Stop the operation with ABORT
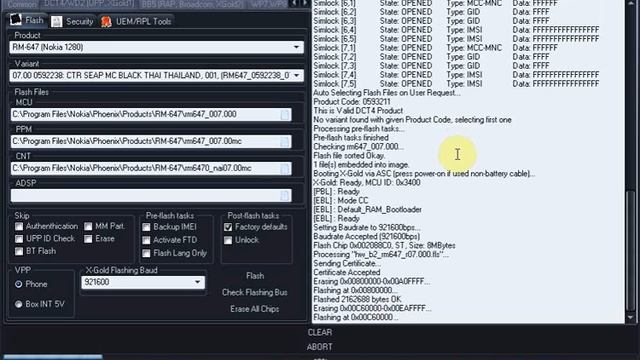The image size is (640, 360). pos(320,347)
